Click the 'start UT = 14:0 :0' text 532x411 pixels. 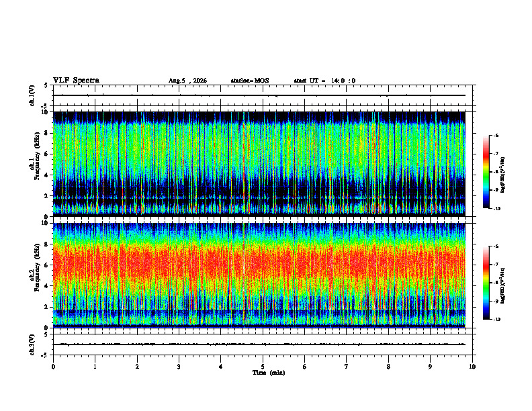click(x=324, y=81)
